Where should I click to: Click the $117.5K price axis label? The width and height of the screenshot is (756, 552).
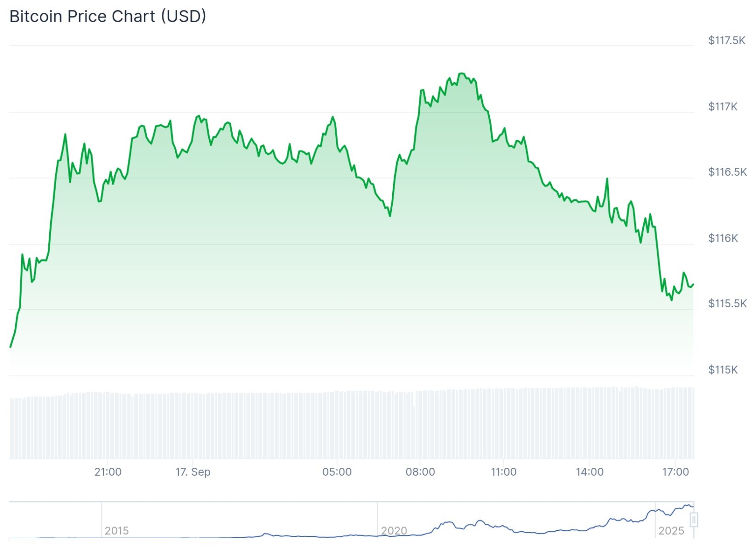point(726,40)
